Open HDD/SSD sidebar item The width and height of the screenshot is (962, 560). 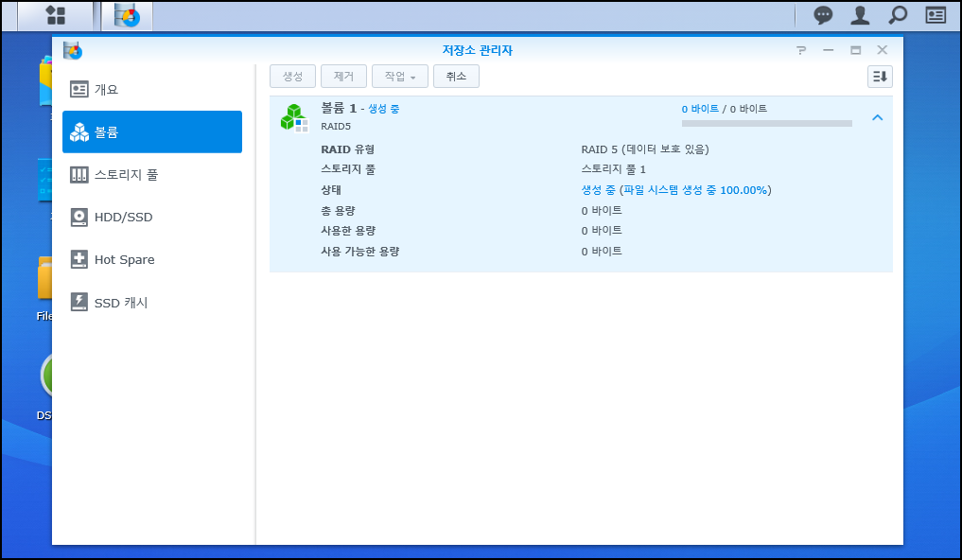152,218
